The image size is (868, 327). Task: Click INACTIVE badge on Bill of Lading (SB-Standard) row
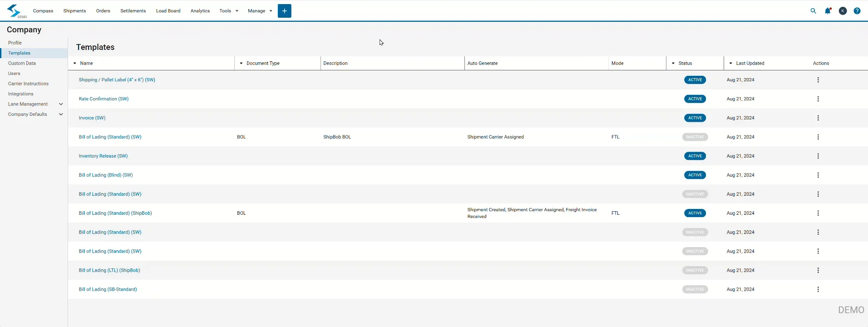pos(695,289)
